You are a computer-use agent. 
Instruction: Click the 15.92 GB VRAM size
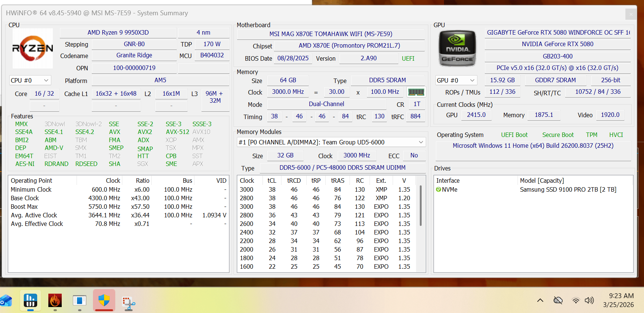pos(502,80)
